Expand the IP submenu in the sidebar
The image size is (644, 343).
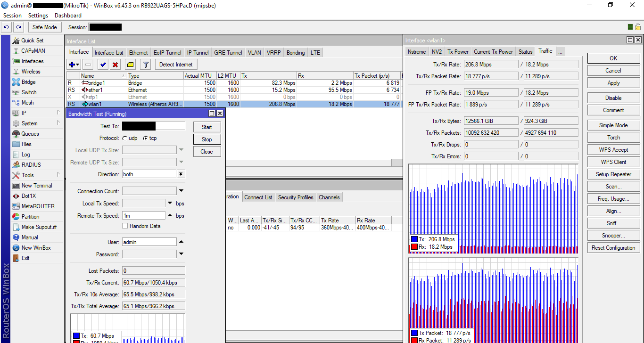(x=37, y=113)
